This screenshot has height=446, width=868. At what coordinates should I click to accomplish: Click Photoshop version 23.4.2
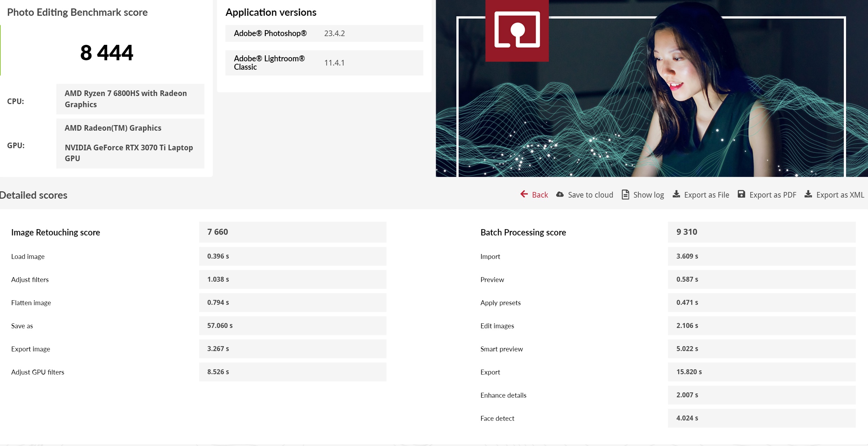[x=334, y=33]
